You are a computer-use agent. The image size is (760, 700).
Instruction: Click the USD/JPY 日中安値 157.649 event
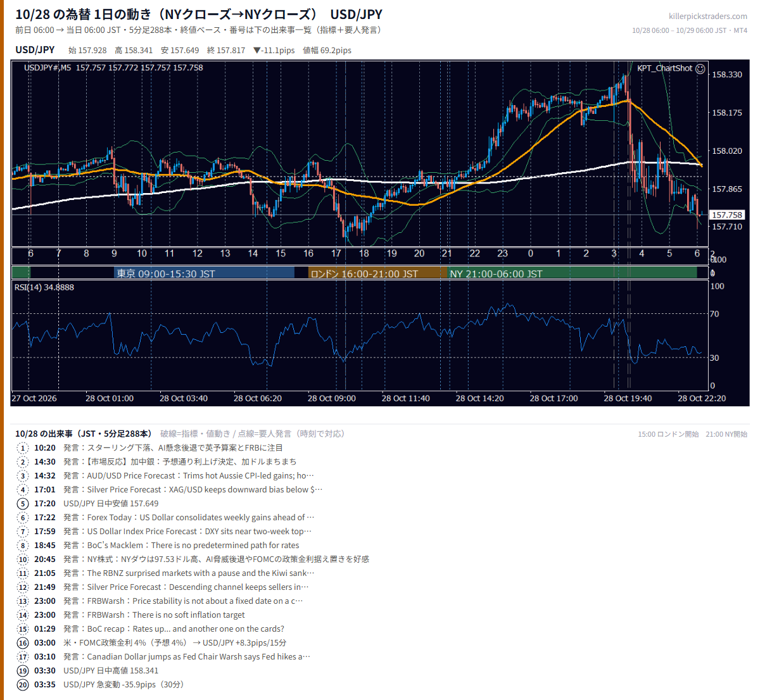click(111, 504)
